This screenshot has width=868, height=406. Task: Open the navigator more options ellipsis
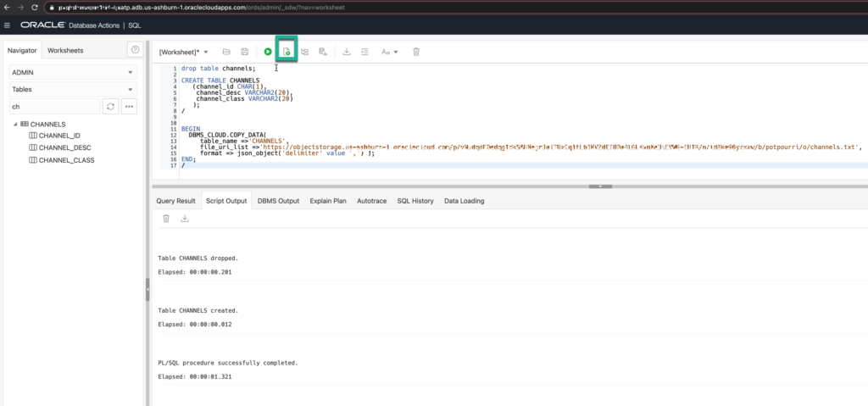(x=129, y=106)
